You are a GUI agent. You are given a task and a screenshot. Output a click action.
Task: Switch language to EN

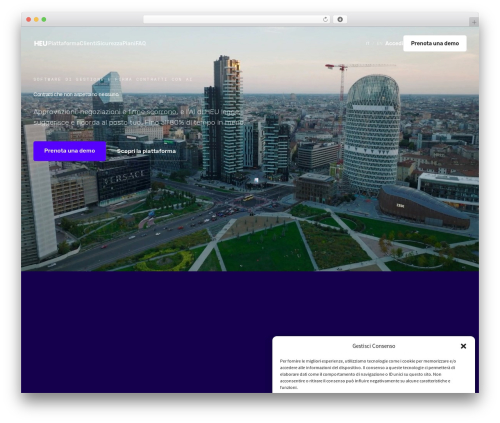[379, 43]
